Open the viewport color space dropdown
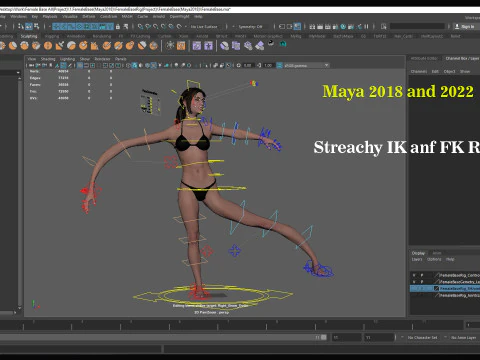 point(306,65)
